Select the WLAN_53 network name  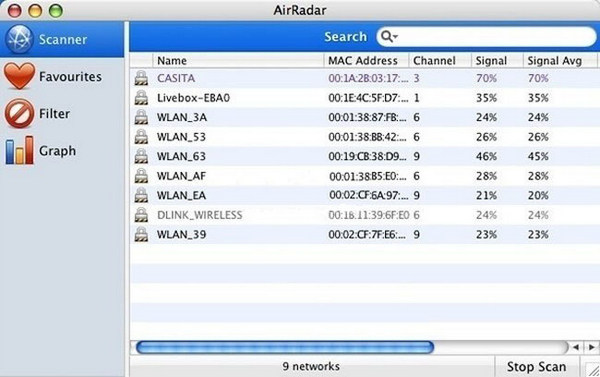(x=181, y=137)
